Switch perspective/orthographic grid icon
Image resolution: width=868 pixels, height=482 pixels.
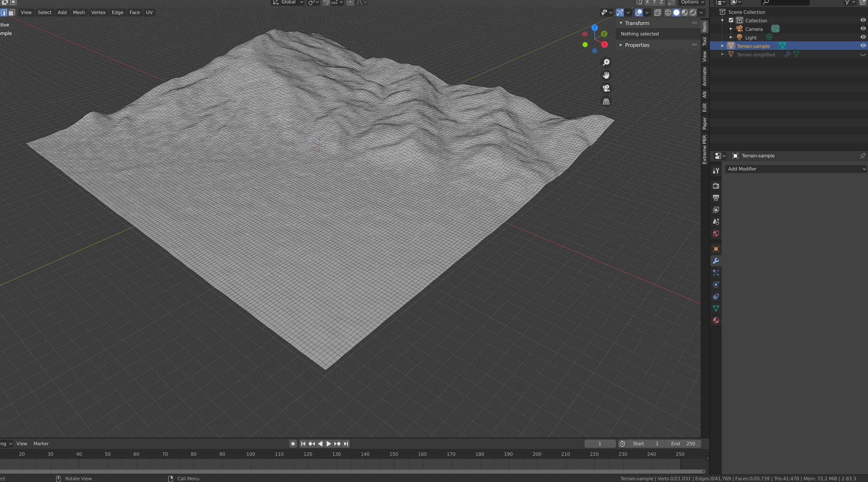(606, 101)
